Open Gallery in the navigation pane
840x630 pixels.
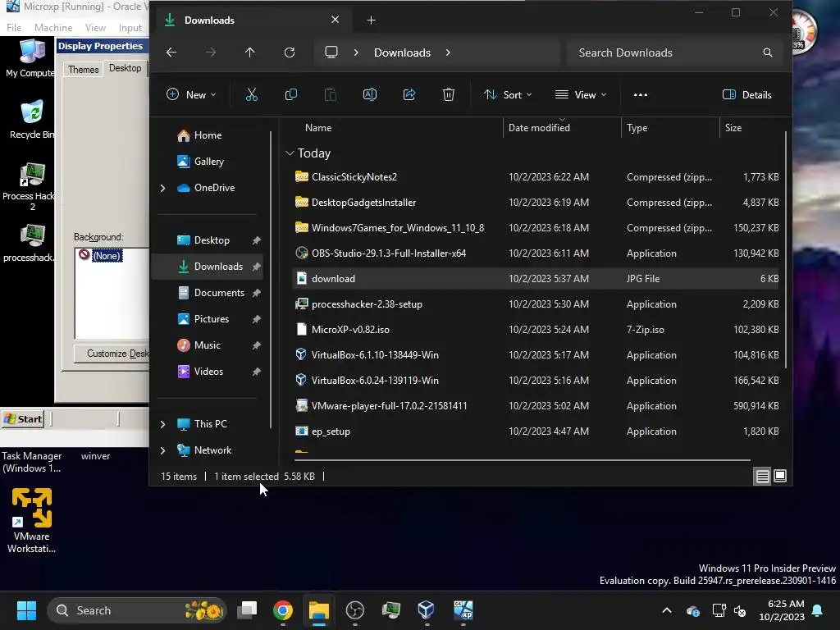[x=209, y=162]
